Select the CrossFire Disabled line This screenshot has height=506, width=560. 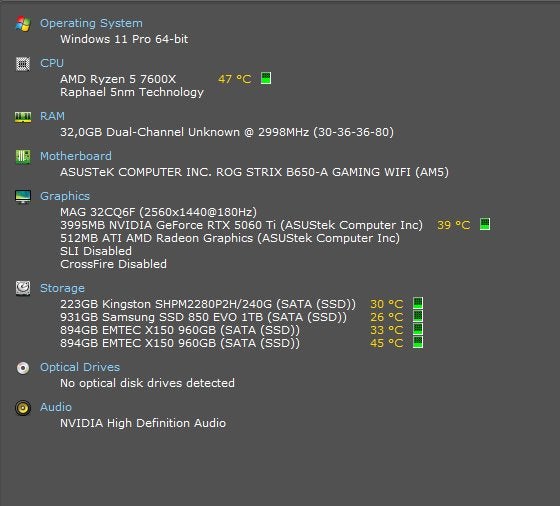[x=113, y=264]
